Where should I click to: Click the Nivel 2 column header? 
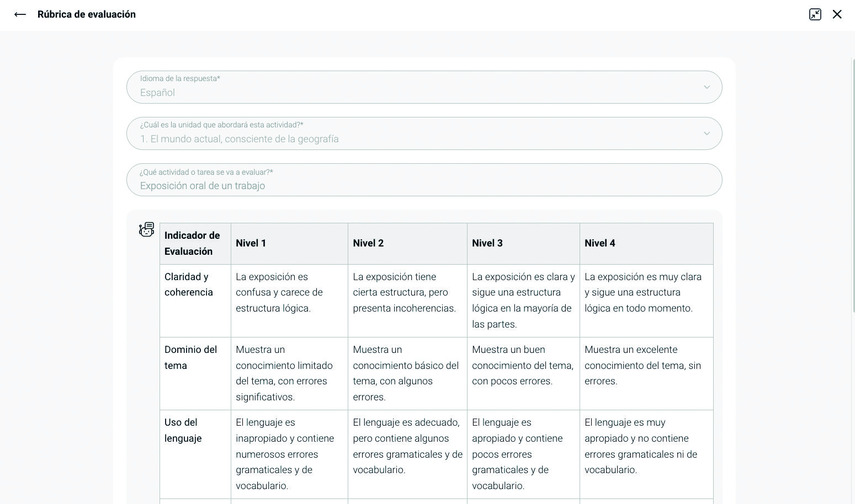pyautogui.click(x=368, y=243)
